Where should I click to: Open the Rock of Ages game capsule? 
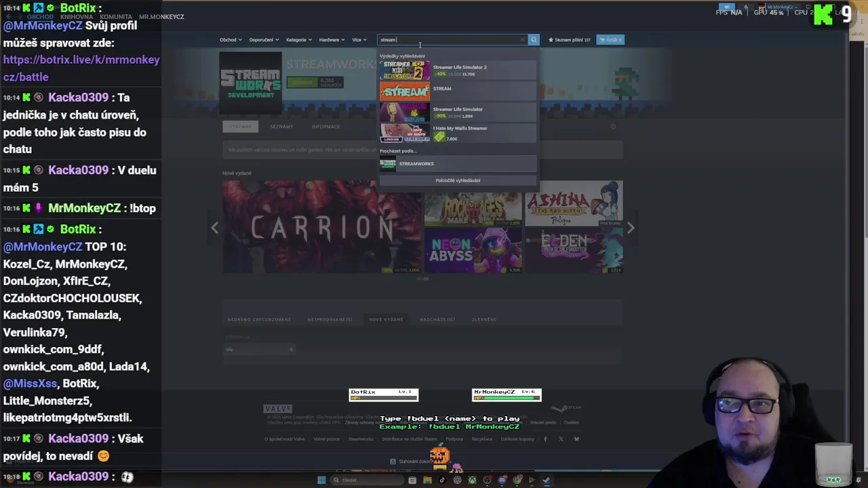(473, 203)
